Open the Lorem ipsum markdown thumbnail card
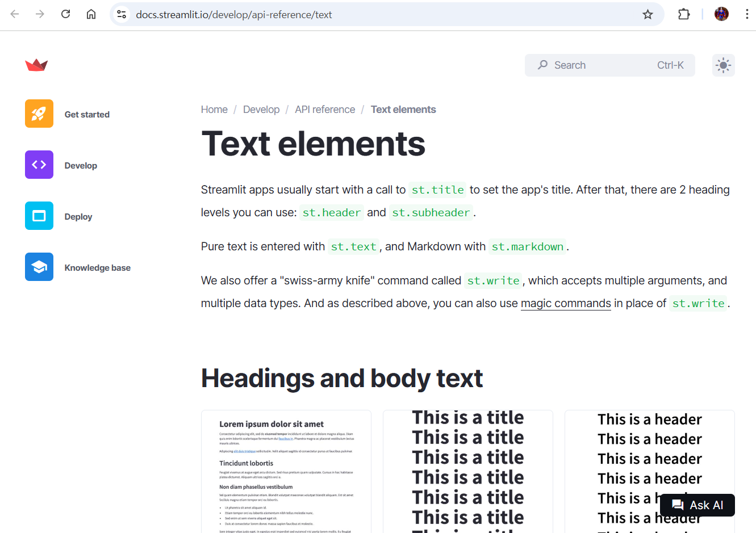This screenshot has width=756, height=533. [286, 471]
